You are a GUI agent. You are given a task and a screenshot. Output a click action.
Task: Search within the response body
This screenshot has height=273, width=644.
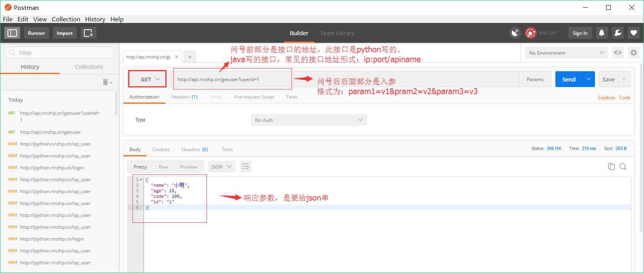click(x=623, y=167)
